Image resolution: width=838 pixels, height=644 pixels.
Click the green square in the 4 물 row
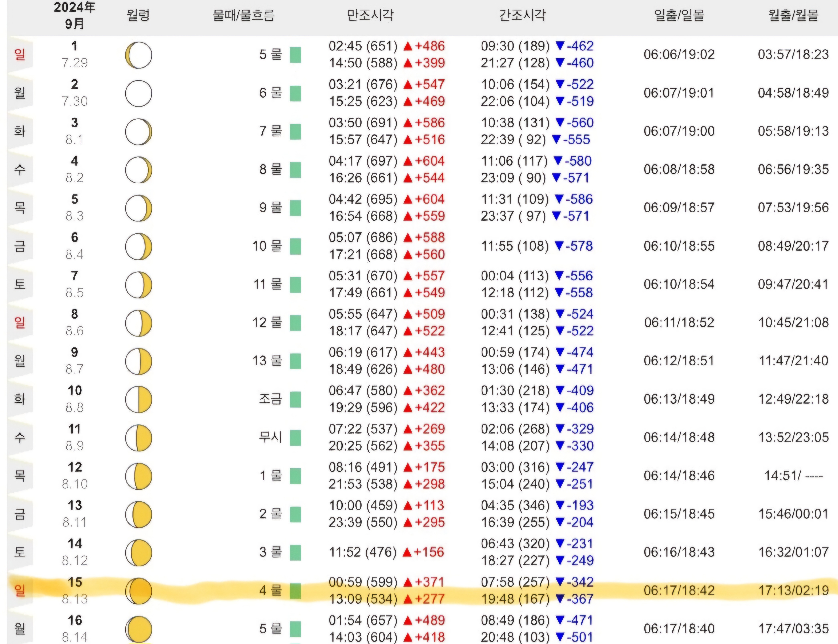(x=295, y=591)
